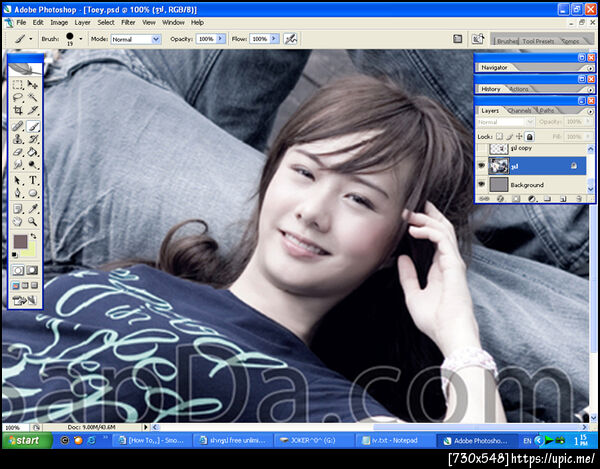Viewport: 600px width, 469px height.
Task: Open the Brush preset picker arrow
Action: 80,39
